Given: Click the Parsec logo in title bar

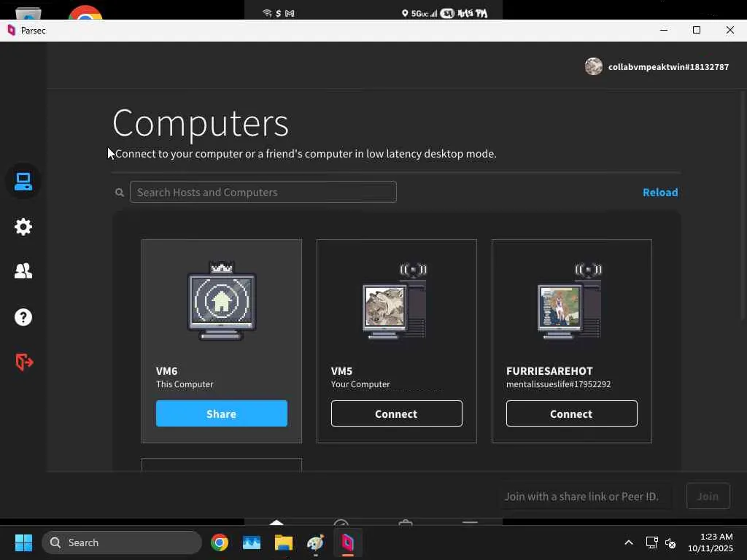Looking at the screenshot, I should click(12, 31).
